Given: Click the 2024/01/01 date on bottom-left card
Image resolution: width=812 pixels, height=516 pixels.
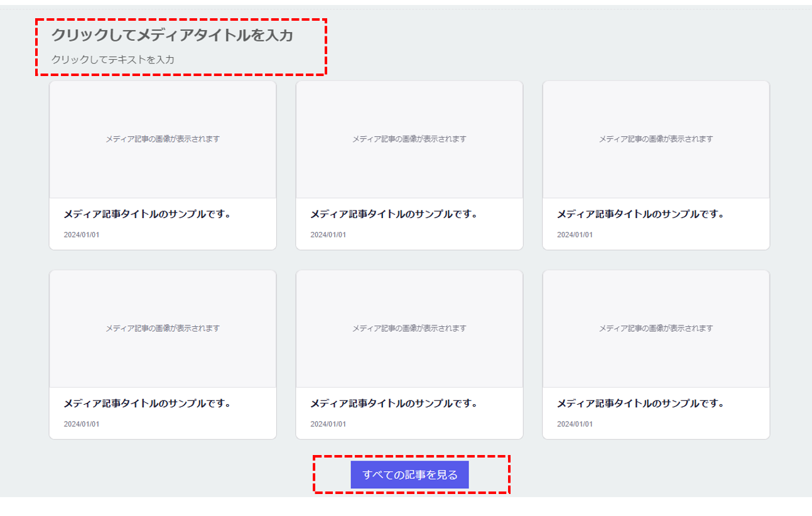Looking at the screenshot, I should coord(82,424).
